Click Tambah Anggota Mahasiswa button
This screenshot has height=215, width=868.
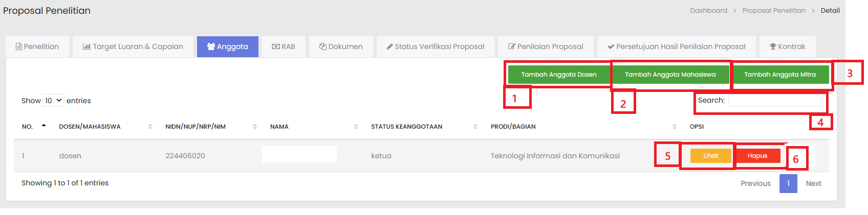pyautogui.click(x=670, y=75)
